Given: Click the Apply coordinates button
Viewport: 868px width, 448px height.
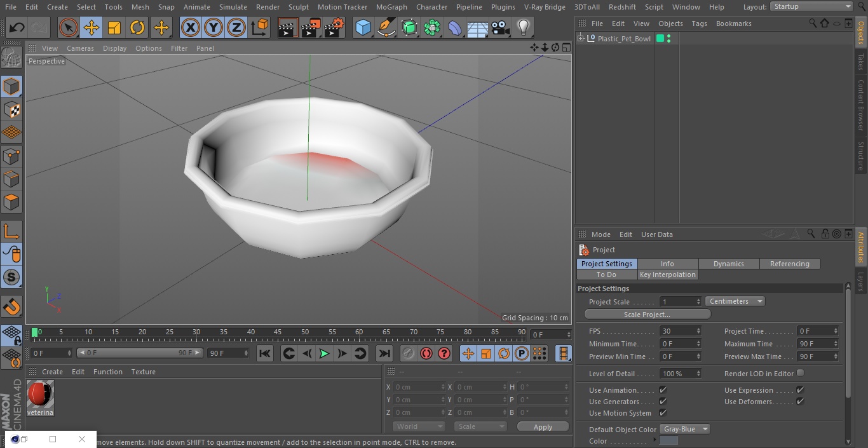Looking at the screenshot, I should pyautogui.click(x=543, y=426).
